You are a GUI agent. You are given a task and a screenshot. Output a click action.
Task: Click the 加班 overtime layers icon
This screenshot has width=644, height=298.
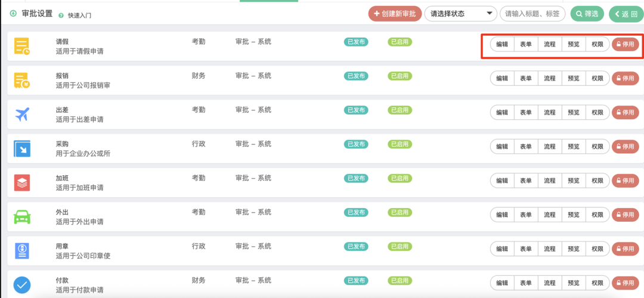pyautogui.click(x=22, y=182)
